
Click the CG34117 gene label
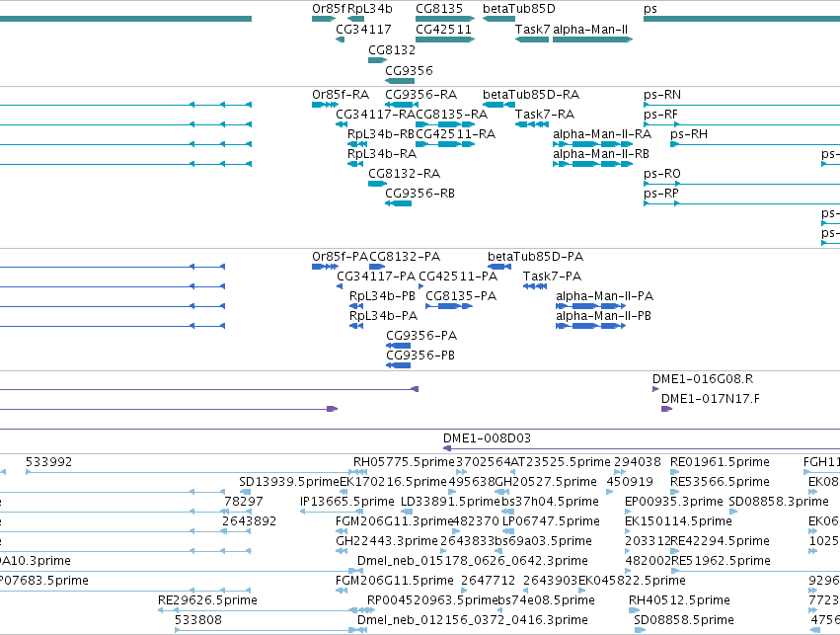click(x=363, y=29)
